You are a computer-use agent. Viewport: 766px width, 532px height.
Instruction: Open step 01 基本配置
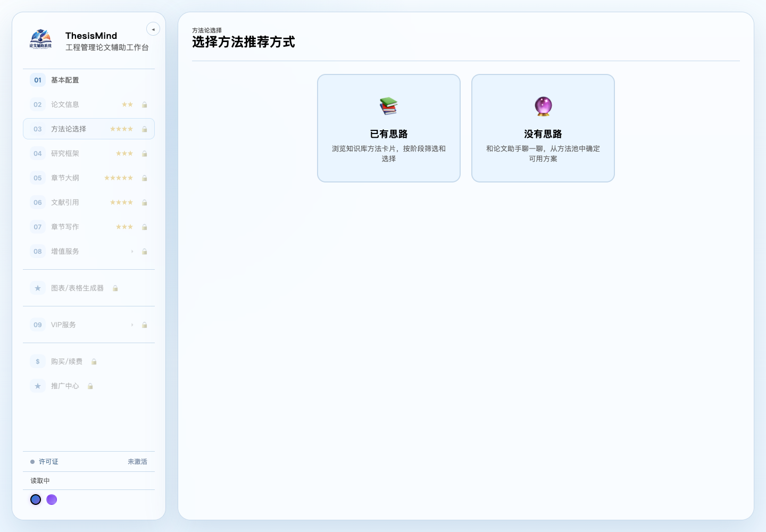pyautogui.click(x=89, y=80)
